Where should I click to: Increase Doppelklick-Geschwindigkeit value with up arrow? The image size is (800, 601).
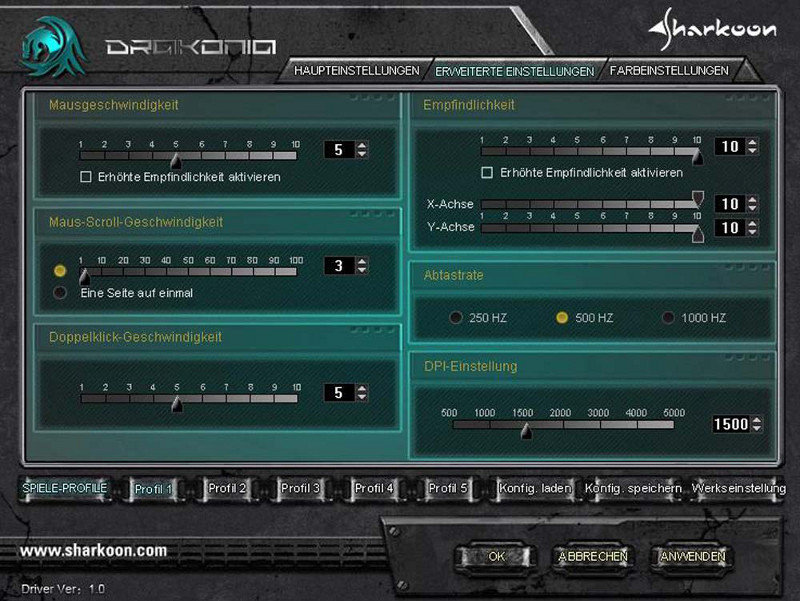pyautogui.click(x=362, y=389)
